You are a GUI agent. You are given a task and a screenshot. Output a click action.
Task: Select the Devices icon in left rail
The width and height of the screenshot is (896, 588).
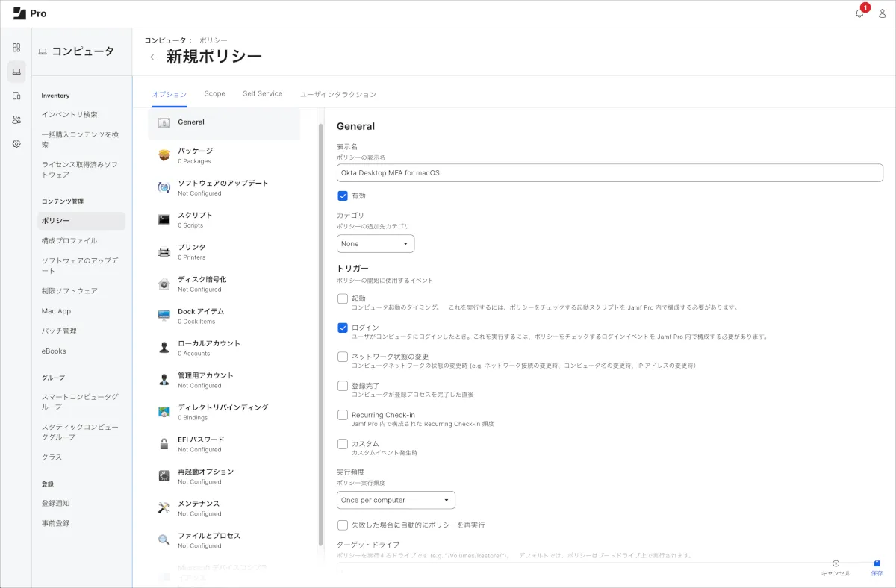(x=16, y=96)
